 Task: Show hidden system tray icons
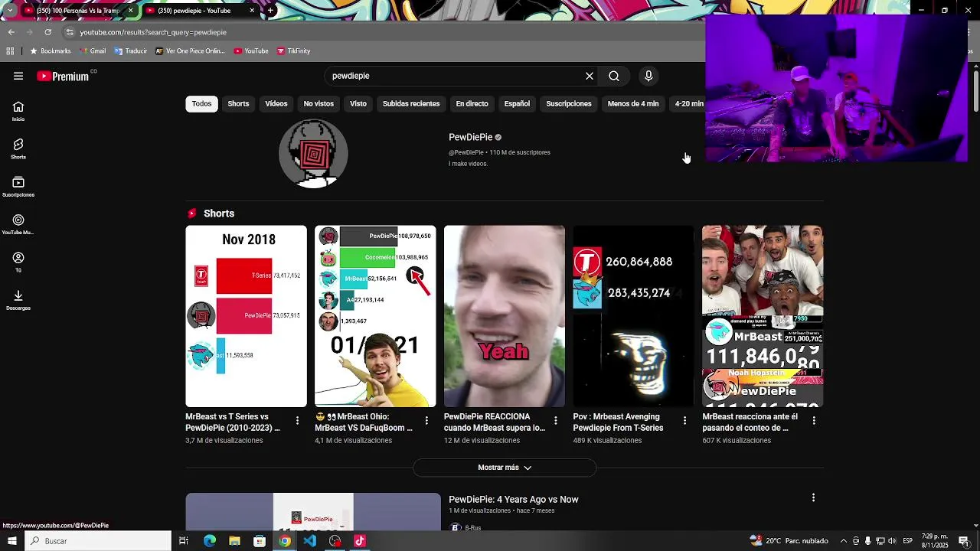(x=843, y=541)
